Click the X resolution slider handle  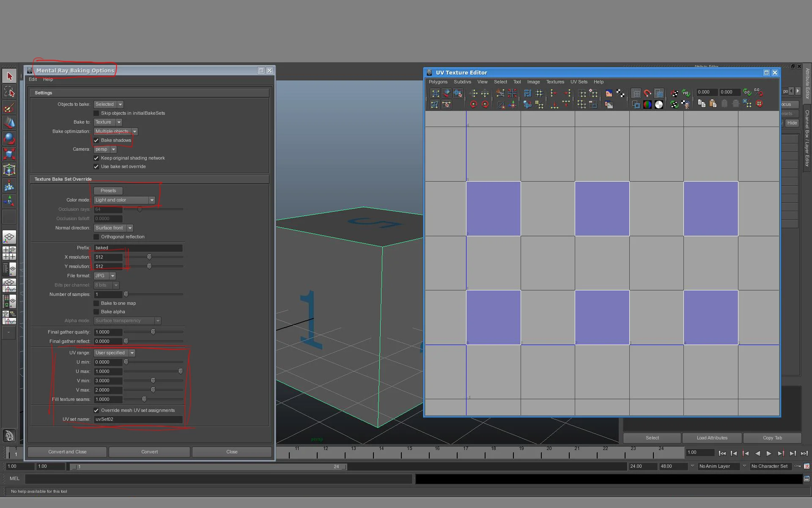[x=149, y=257]
